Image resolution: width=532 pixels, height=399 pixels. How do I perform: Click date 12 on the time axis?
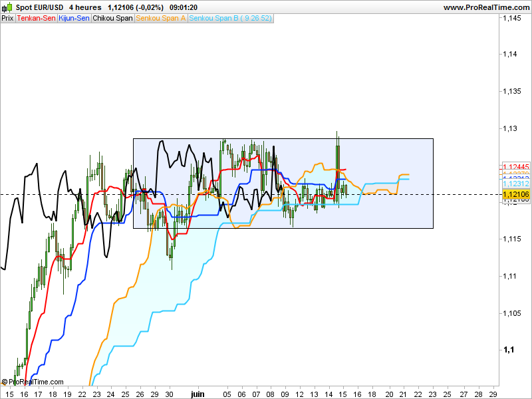(x=300, y=394)
